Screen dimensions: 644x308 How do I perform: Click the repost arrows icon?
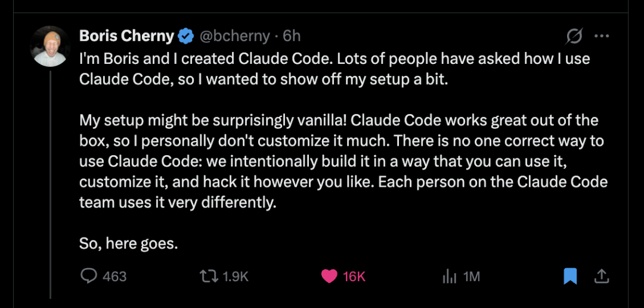click(208, 276)
